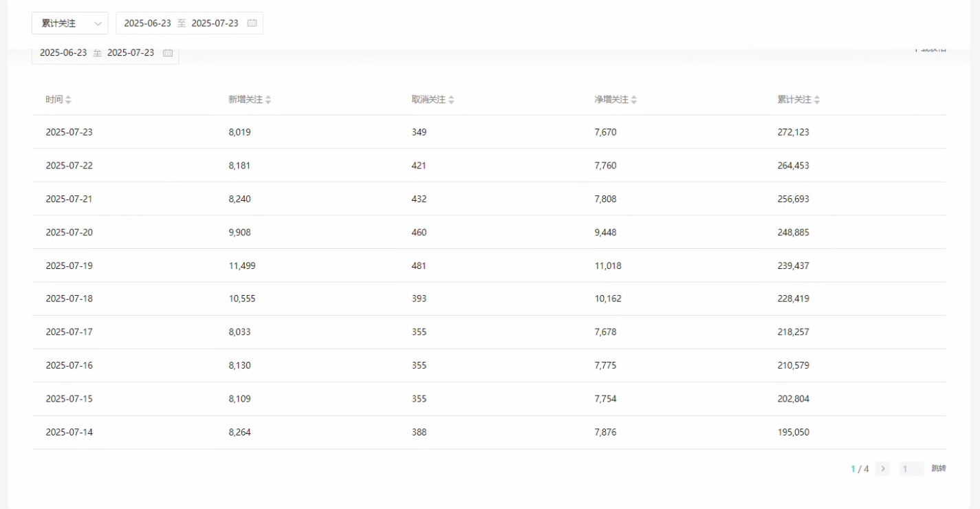
Task: Click net gain value 9,448
Action: coord(605,232)
